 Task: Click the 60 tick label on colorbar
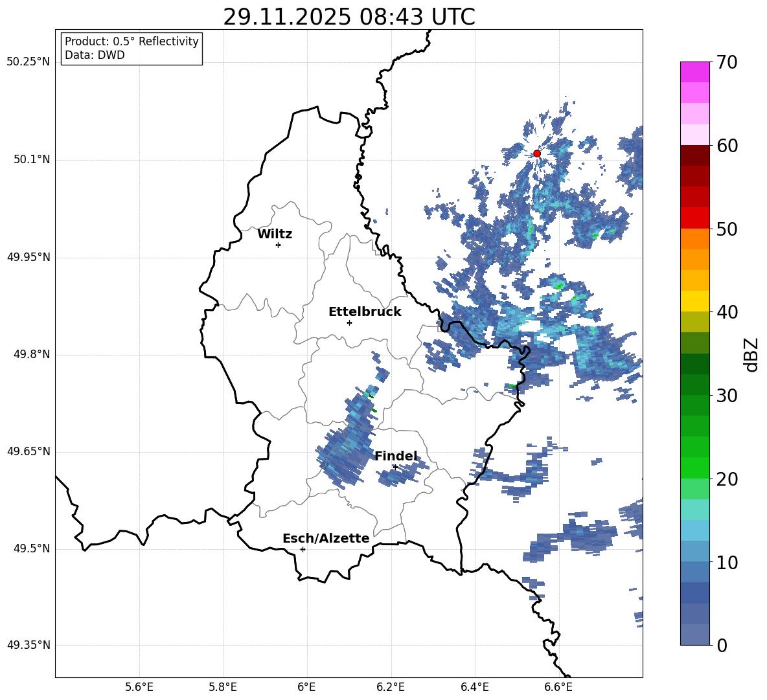coord(726,145)
